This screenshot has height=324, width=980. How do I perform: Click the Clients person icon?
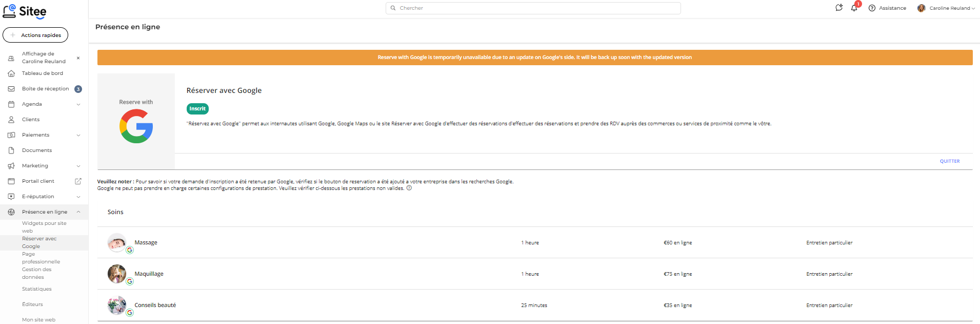[11, 120]
